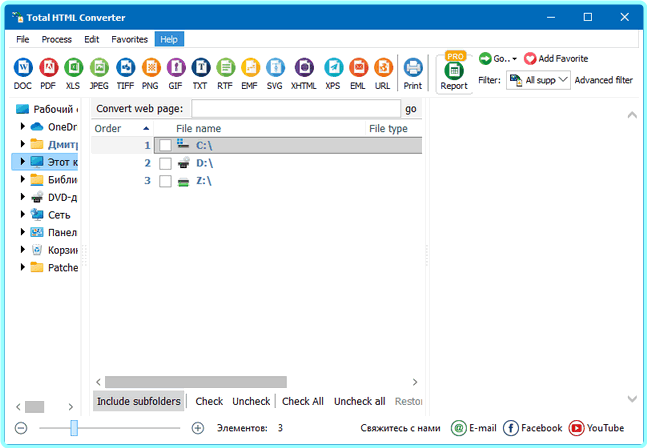Image resolution: width=647 pixels, height=448 pixels.
Task: Click the DOC conversion icon
Action: (x=22, y=69)
